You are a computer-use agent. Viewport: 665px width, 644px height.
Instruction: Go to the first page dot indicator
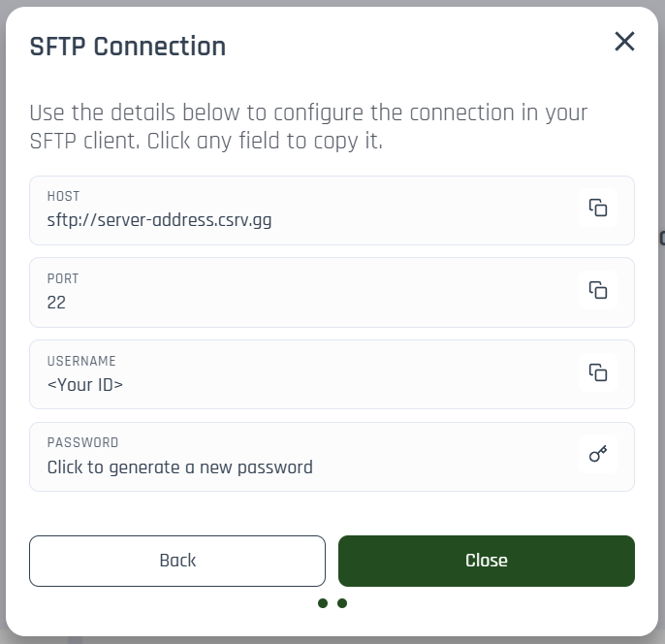tap(323, 603)
